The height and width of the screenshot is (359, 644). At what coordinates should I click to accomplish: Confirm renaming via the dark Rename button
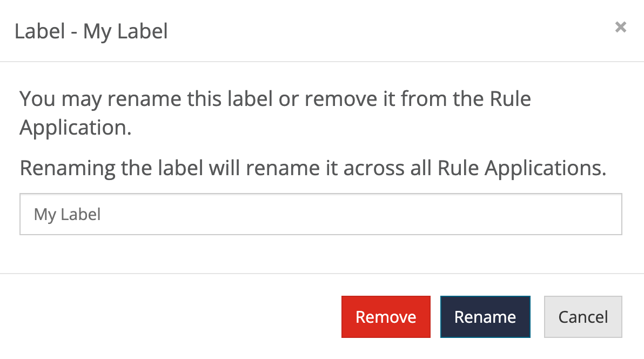point(485,317)
